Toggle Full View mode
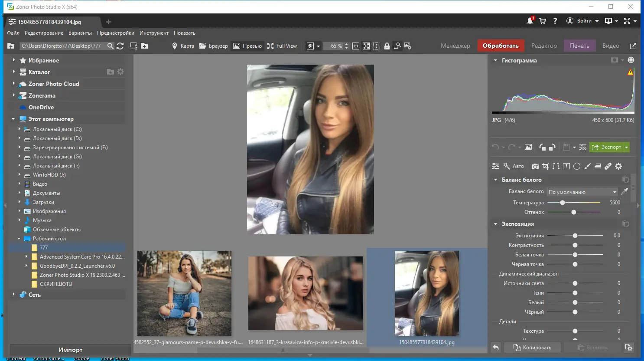Viewport: 644px width, 361px height. click(282, 46)
